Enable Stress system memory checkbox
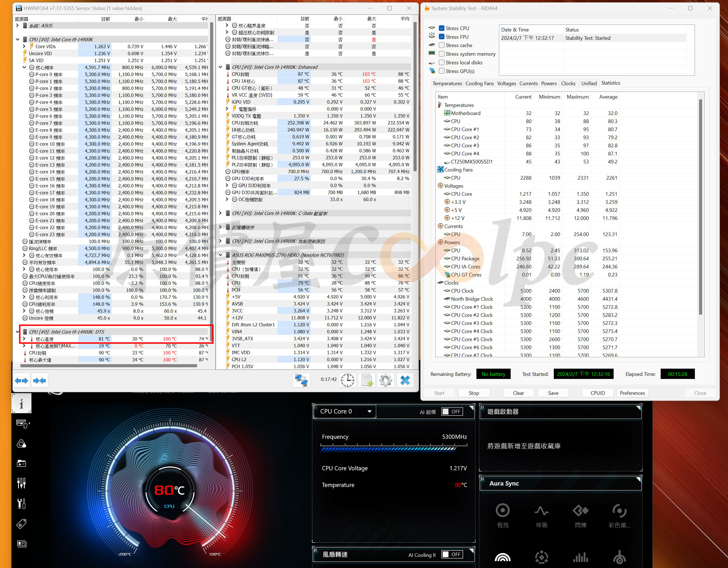The width and height of the screenshot is (728, 568). [442, 54]
